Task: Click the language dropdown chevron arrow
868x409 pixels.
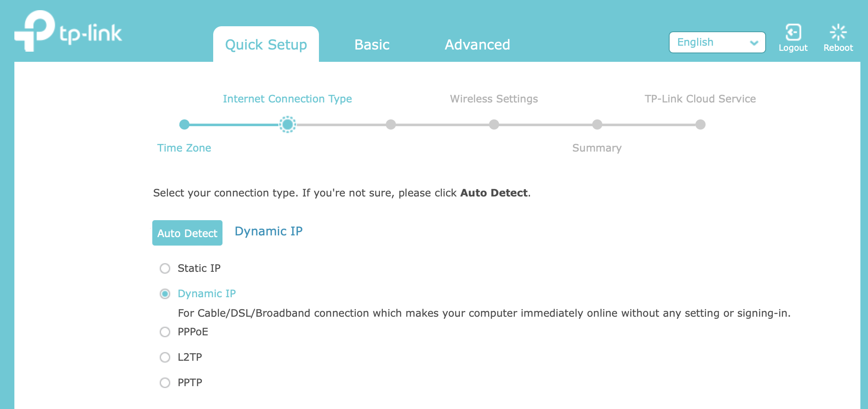Action: point(754,43)
